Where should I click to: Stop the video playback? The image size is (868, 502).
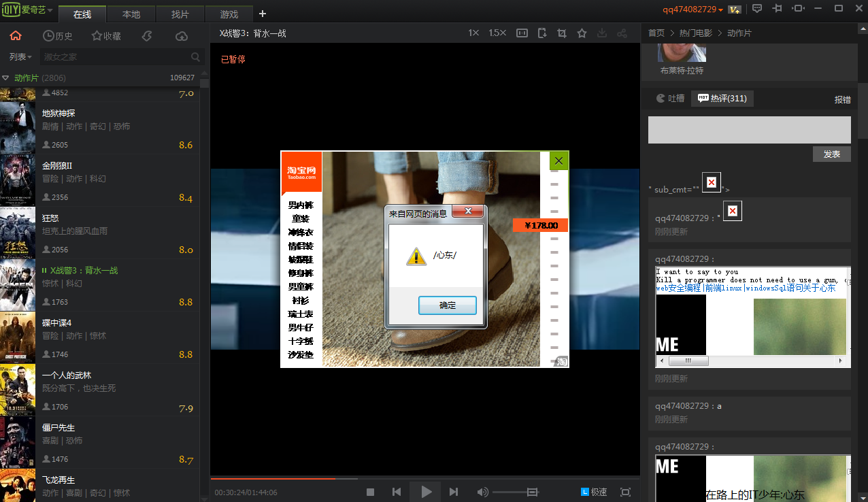(371, 492)
